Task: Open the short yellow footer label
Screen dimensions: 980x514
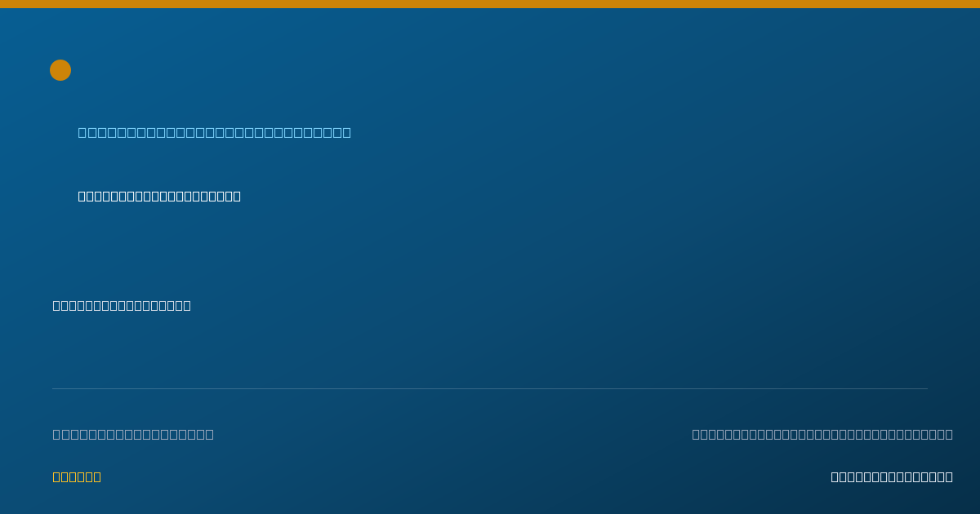Action: coord(77,476)
